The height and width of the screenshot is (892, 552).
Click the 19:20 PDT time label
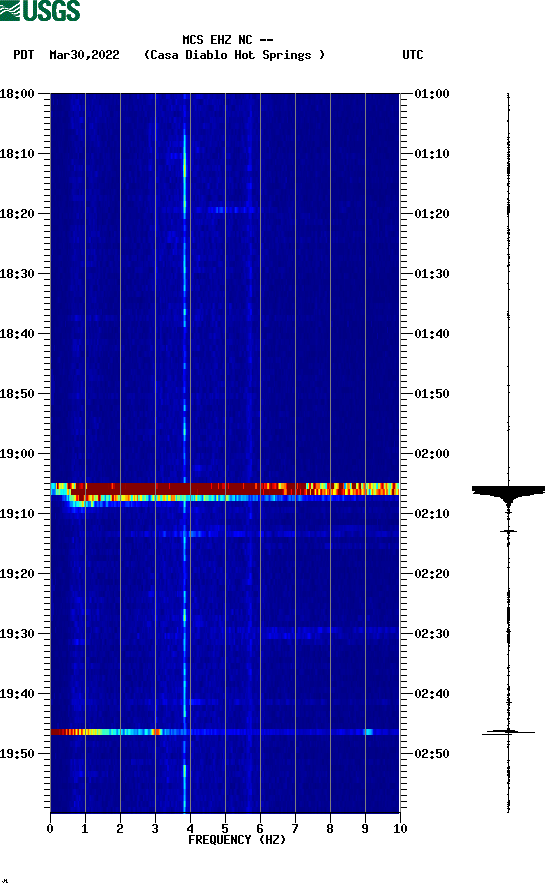coord(17,574)
